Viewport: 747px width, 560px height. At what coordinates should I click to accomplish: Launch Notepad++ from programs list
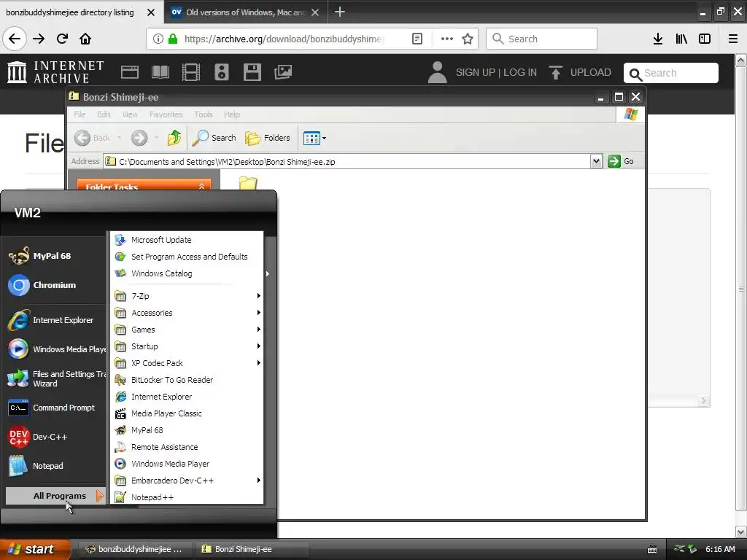(187, 497)
